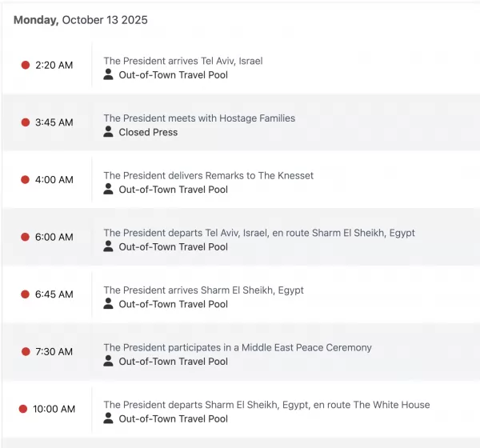
Task: Click the red dot beside 4:00 AM
Action: [26, 180]
